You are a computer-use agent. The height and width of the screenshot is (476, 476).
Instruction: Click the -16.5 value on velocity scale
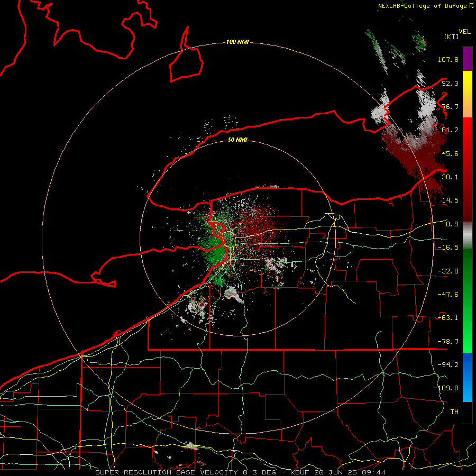point(448,248)
